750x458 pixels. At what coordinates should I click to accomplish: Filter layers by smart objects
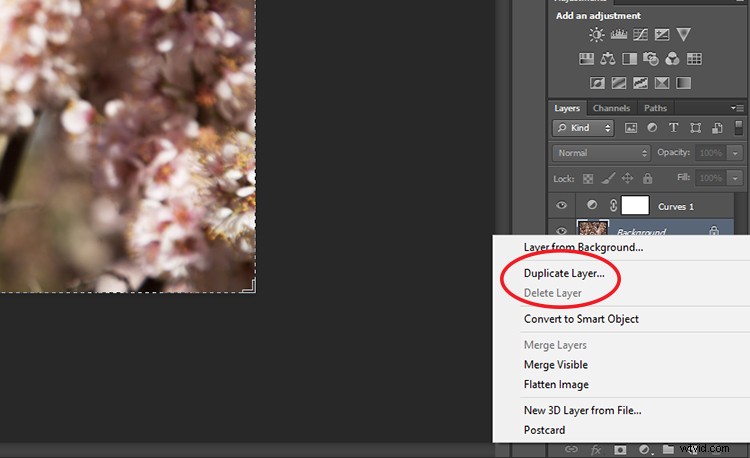[x=717, y=128]
